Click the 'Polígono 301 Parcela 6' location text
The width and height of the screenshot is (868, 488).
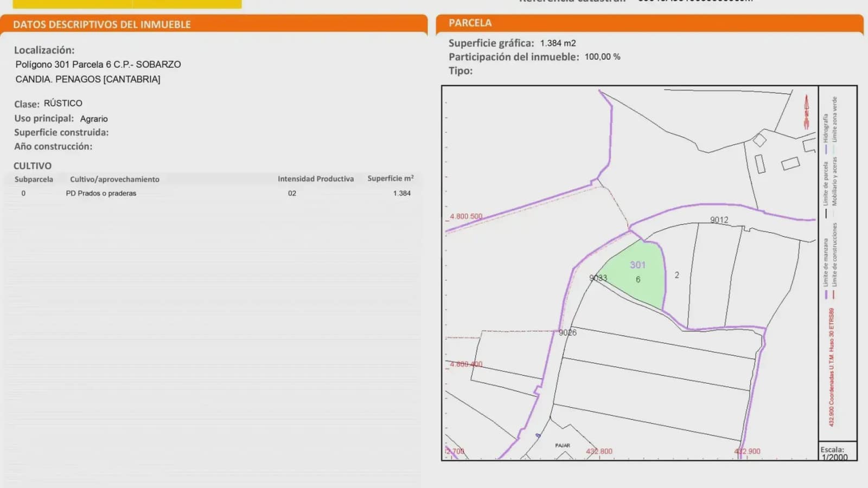tap(98, 65)
